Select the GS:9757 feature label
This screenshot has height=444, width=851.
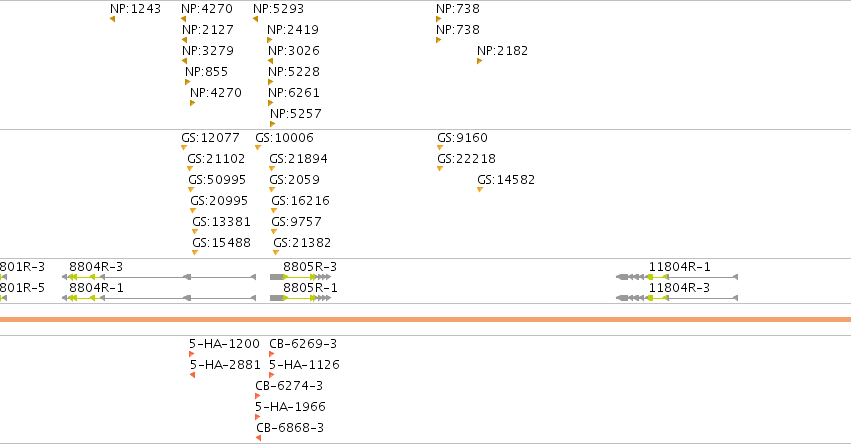[x=296, y=221]
